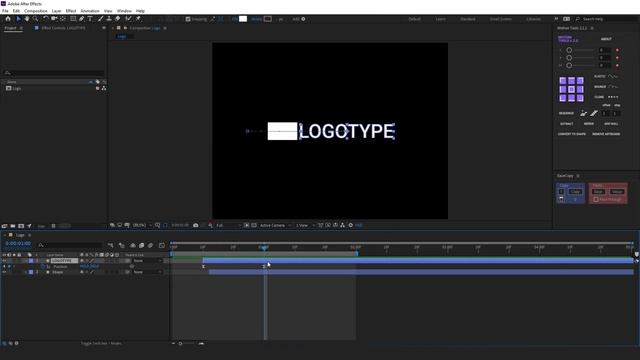Viewport: 640px width, 360px height.
Task: Click the first sequence stagger icon
Action: click(584, 113)
